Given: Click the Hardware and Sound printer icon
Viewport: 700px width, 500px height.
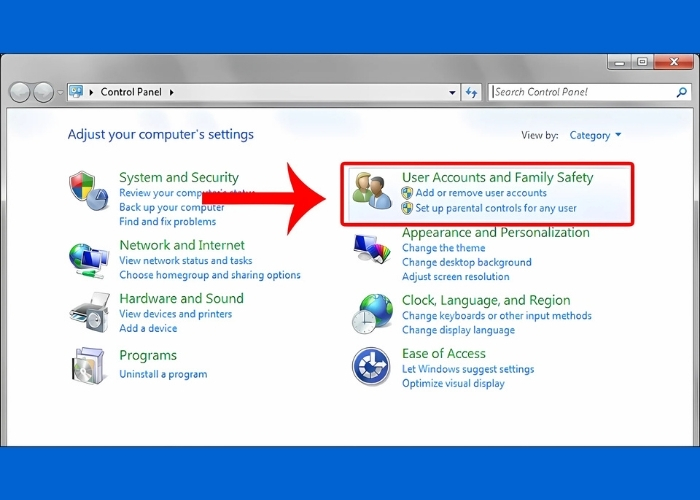Looking at the screenshot, I should coord(88,311).
